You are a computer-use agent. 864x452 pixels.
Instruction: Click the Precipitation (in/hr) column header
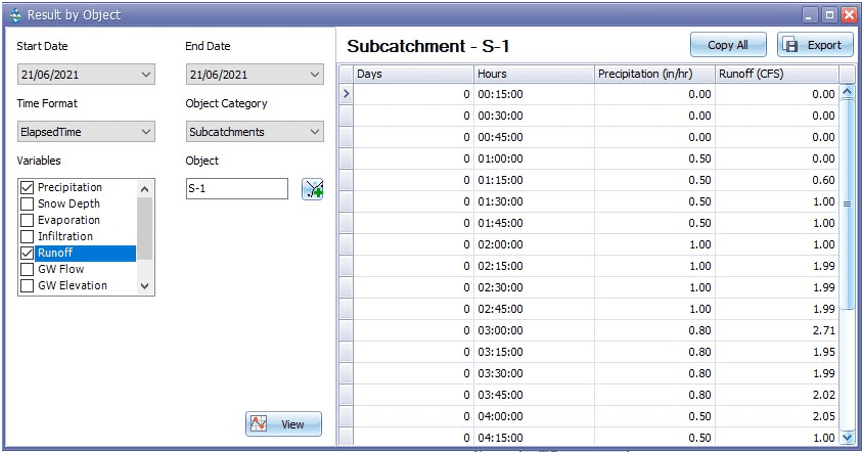click(655, 74)
